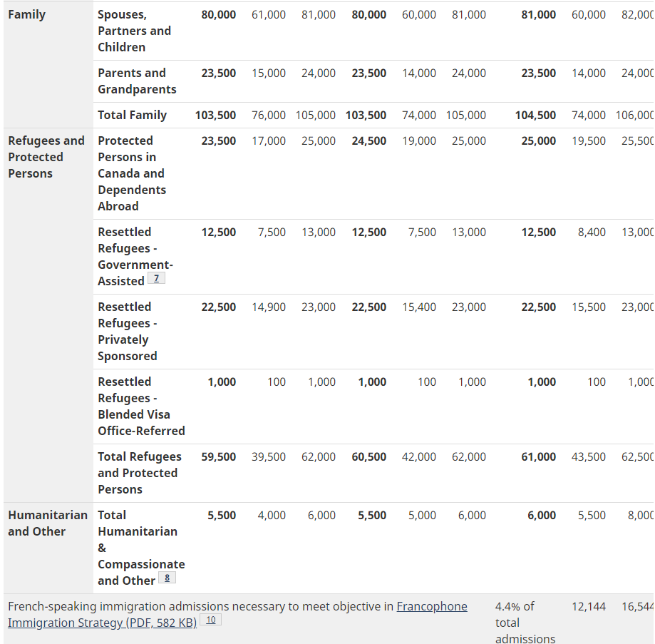Open footnote 10 after the PDF link
This screenshot has height=644, width=655.
pyautogui.click(x=211, y=620)
